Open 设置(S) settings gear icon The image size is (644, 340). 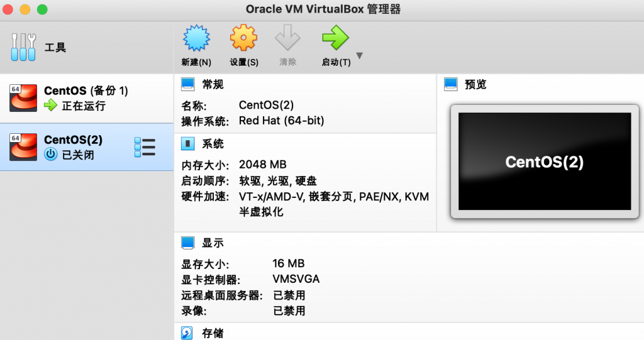tap(243, 38)
